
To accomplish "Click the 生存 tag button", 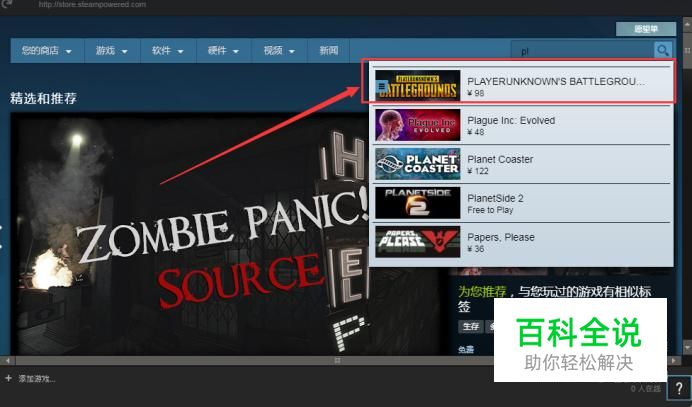I will [471, 326].
